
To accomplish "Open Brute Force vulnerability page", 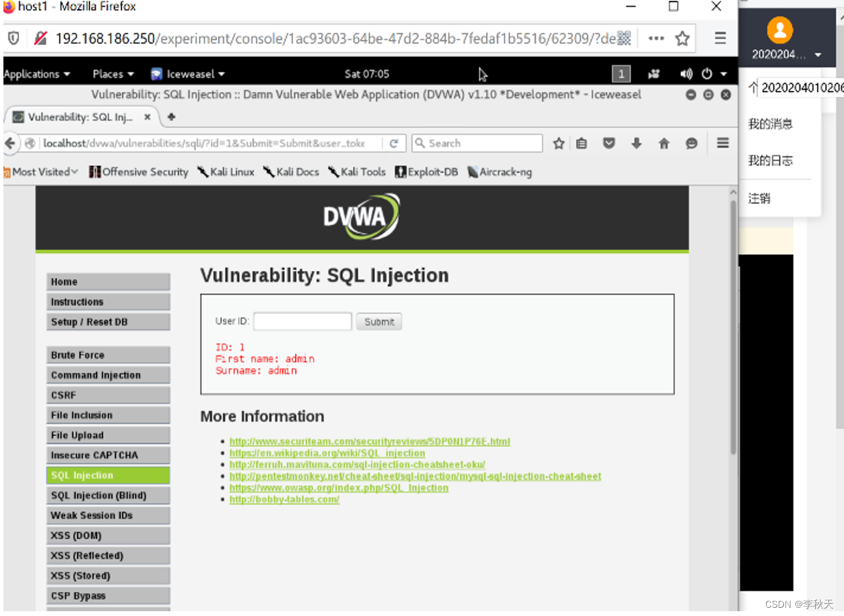I will (x=108, y=355).
